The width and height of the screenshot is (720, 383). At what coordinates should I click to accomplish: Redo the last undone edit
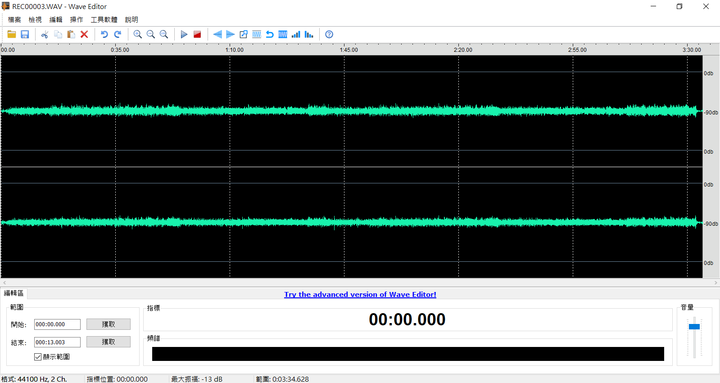[x=118, y=34]
